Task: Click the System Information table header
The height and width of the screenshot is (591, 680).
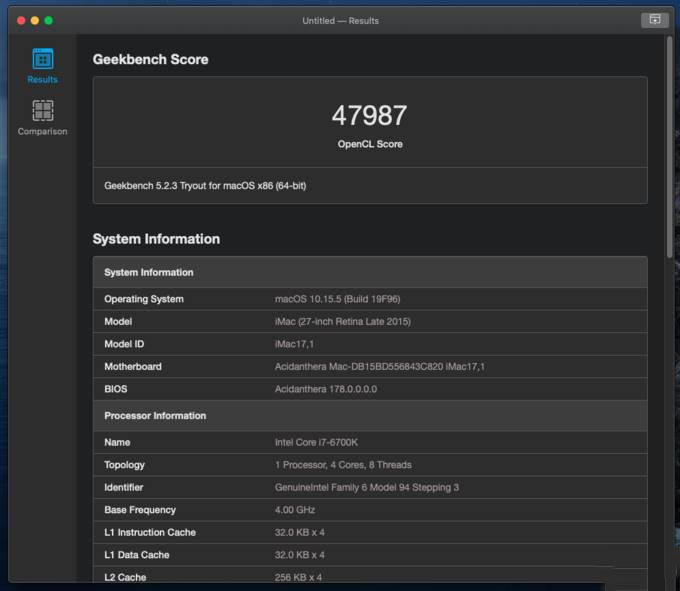Action: tap(370, 272)
